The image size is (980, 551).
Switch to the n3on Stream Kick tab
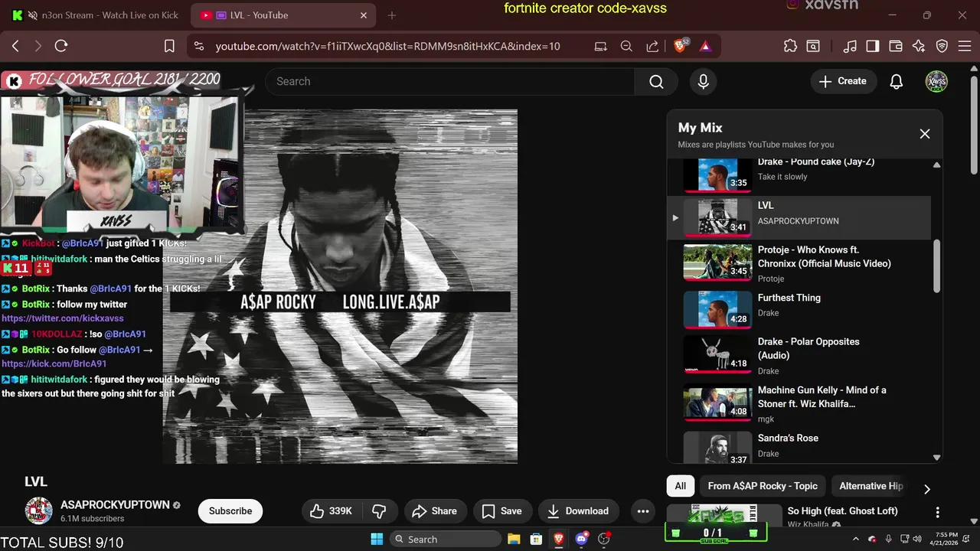click(x=101, y=15)
